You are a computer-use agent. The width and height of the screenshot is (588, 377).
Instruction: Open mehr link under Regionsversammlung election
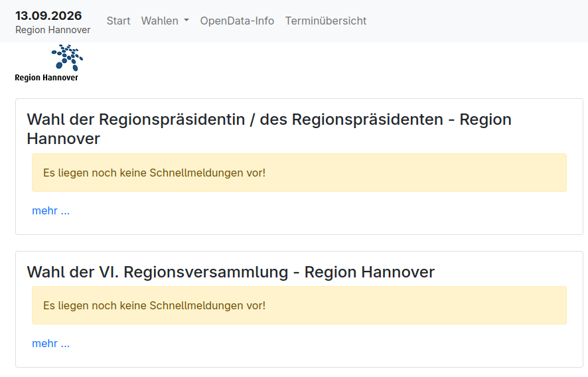[50, 344]
